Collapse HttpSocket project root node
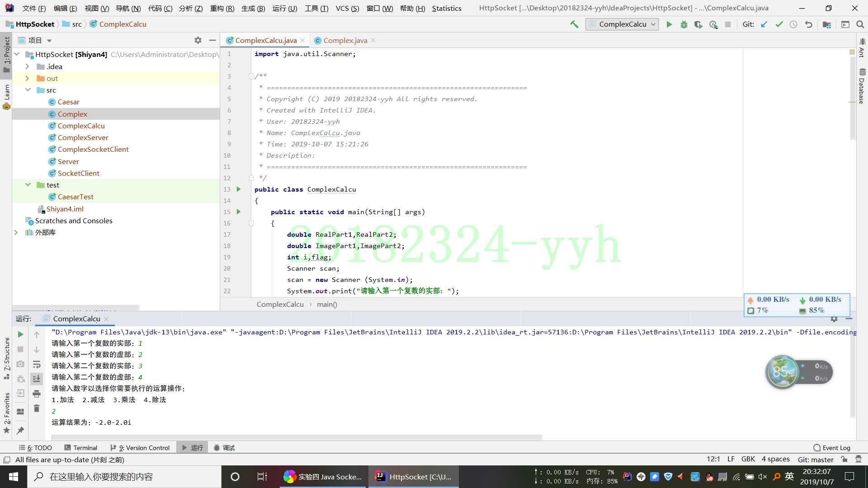Screen dimensions: 868x488 pos(17,54)
